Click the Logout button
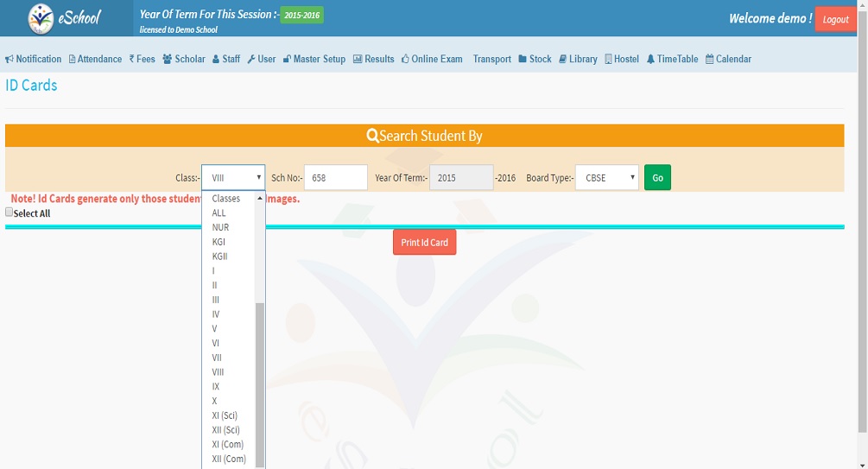 click(x=835, y=19)
